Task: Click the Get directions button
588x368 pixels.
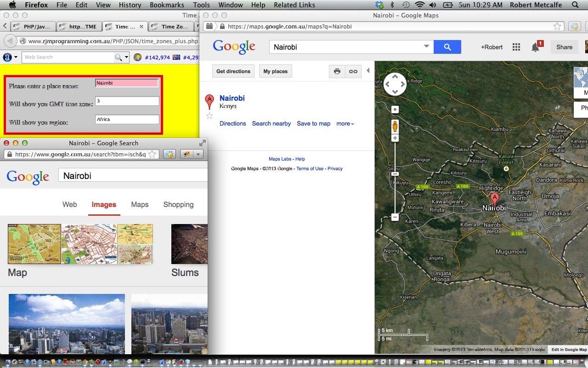Action: click(233, 71)
